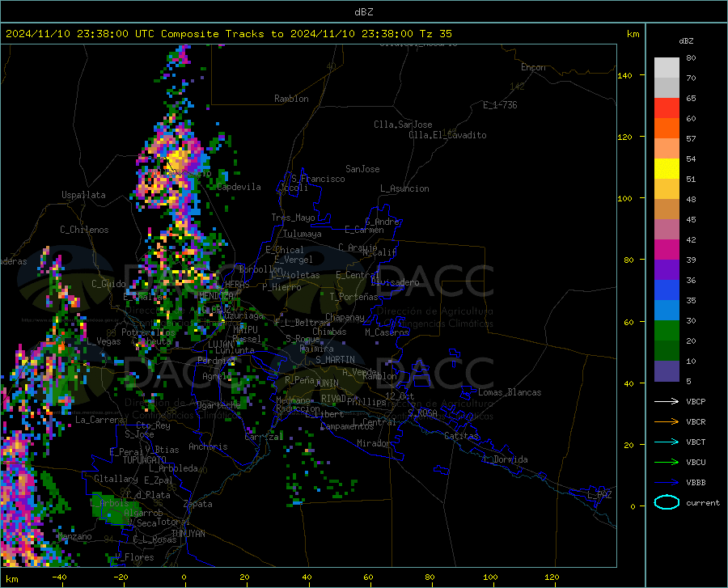Click the TUNUYAN town label
The height and width of the screenshot is (588, 728).
click(188, 534)
